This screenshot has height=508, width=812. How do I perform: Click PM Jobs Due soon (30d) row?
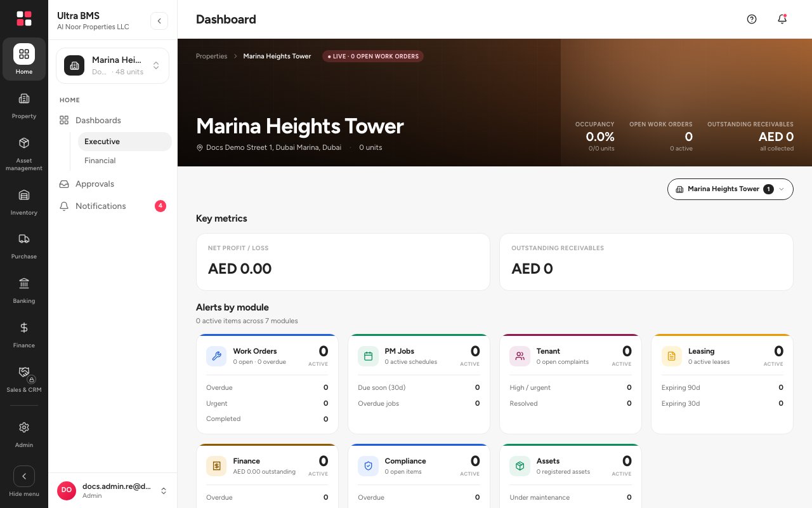(x=419, y=387)
